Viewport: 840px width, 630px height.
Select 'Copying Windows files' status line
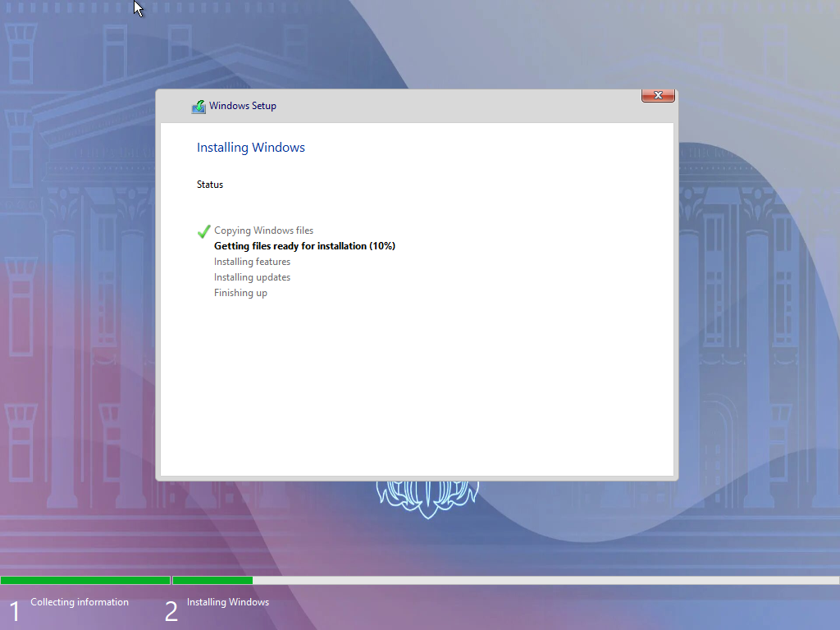pos(263,231)
